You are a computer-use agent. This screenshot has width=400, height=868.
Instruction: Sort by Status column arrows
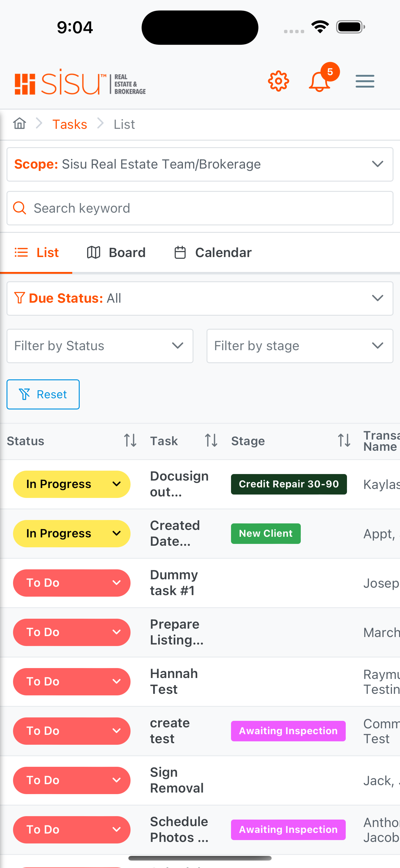pyautogui.click(x=130, y=441)
